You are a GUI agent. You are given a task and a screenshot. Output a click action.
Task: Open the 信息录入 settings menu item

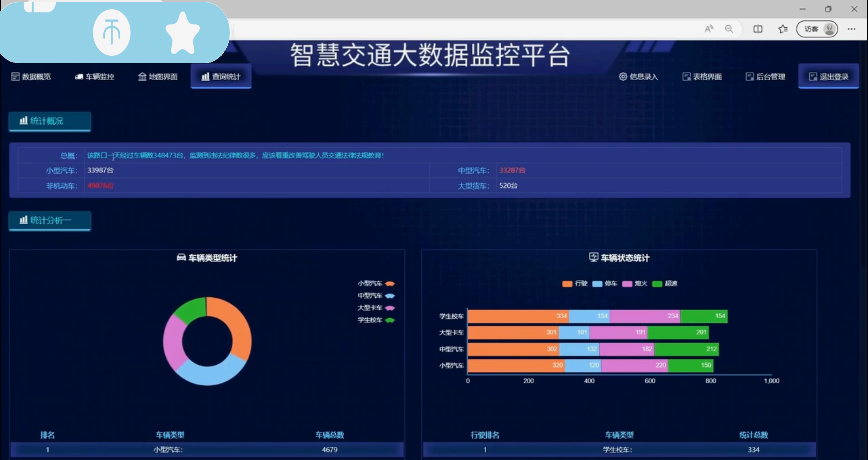[638, 77]
